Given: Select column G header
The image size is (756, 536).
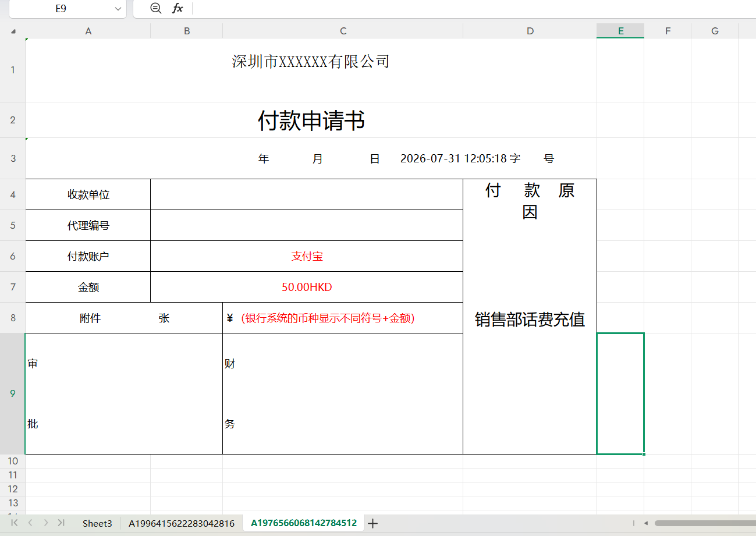Looking at the screenshot, I should (x=715, y=31).
